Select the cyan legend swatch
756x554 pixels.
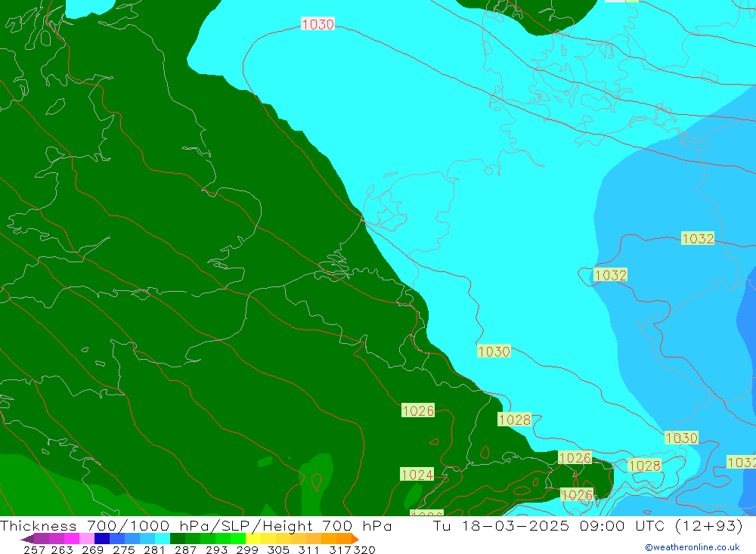click(x=163, y=539)
